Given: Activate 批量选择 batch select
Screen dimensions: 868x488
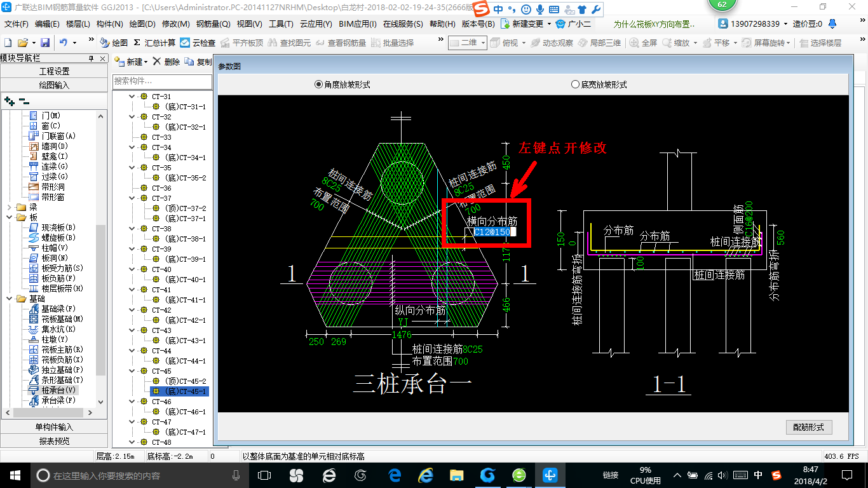Looking at the screenshot, I should pos(393,43).
